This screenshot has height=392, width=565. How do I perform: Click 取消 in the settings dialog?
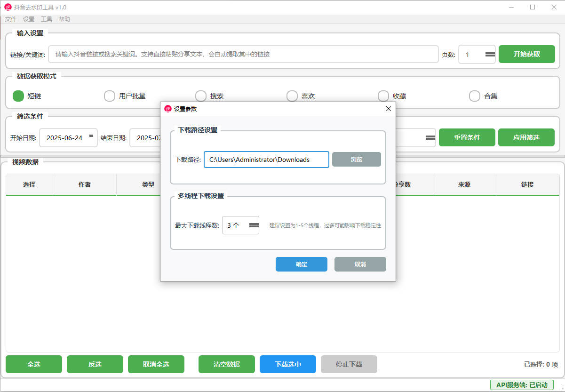[x=360, y=264]
